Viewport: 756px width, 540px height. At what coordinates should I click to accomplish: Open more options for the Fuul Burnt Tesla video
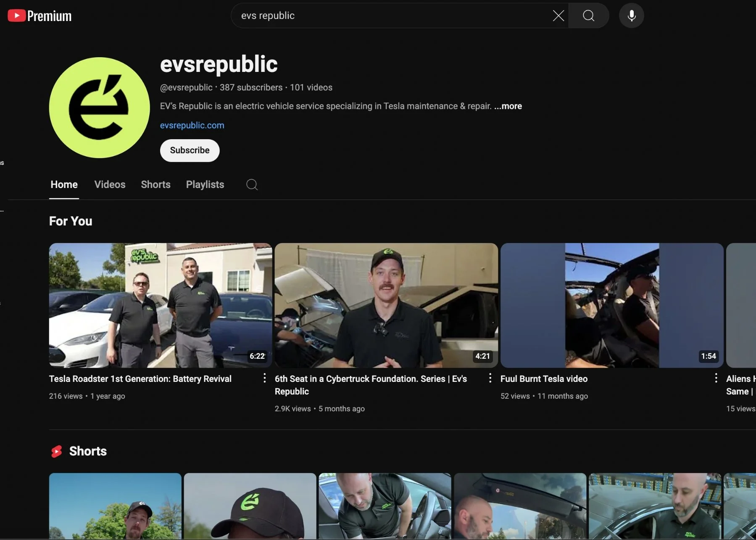tap(716, 378)
